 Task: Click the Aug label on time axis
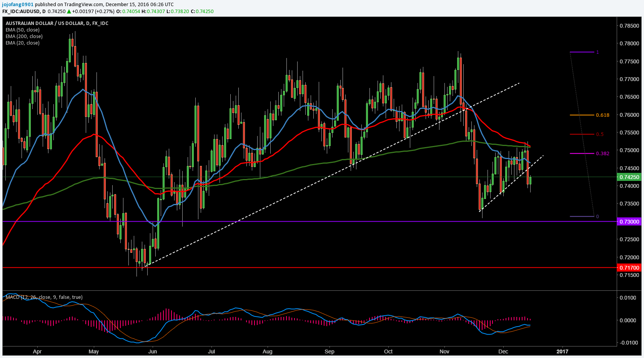tap(267, 351)
